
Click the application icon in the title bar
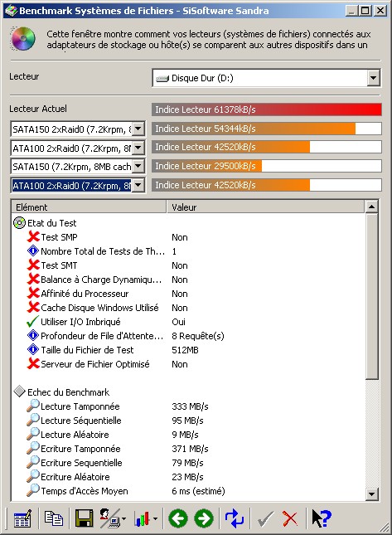[12, 11]
